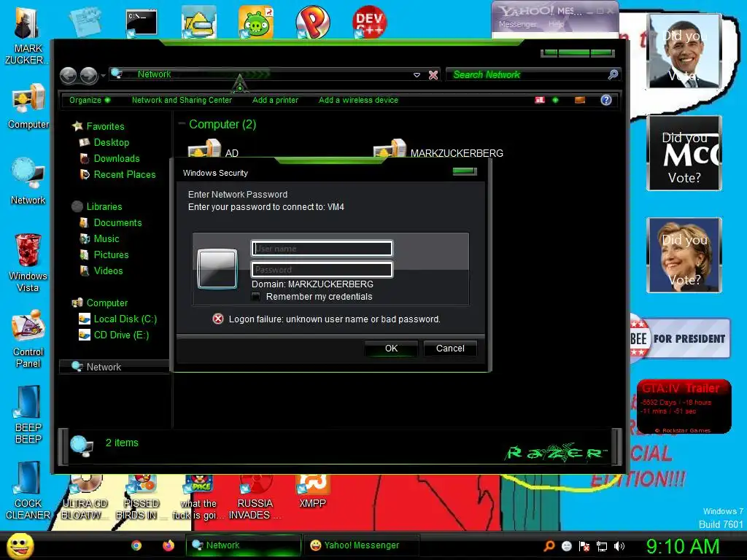Select Computer in the navigation pane
This screenshot has width=747, height=560.
(99, 303)
